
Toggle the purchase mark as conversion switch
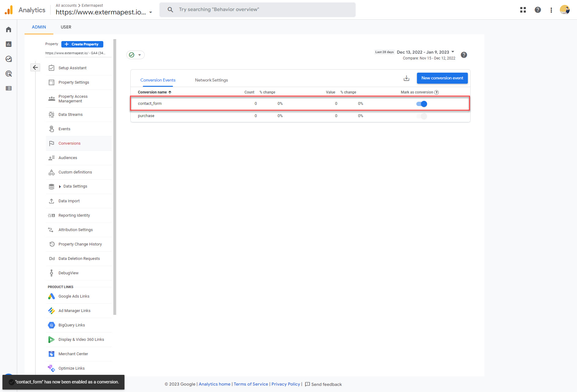422,116
